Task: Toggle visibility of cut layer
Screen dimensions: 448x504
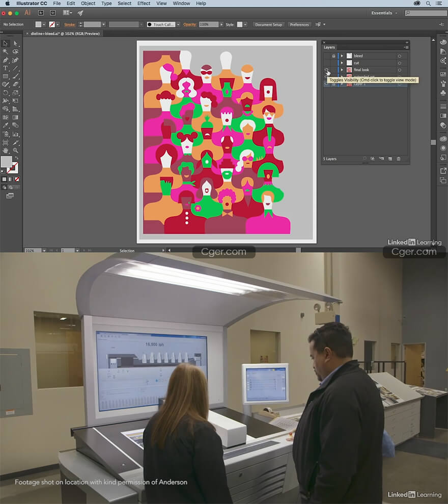Action: tap(327, 63)
